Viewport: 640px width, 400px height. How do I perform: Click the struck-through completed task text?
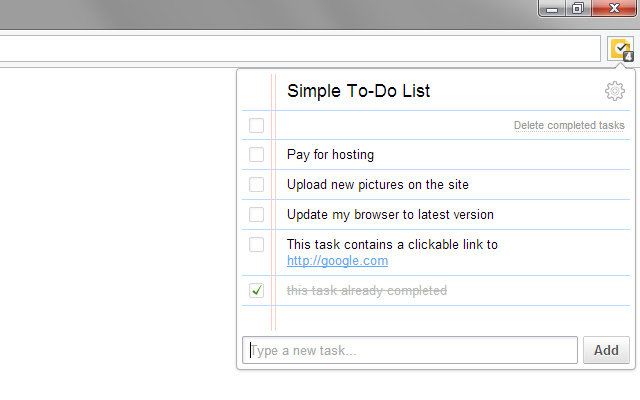367,291
